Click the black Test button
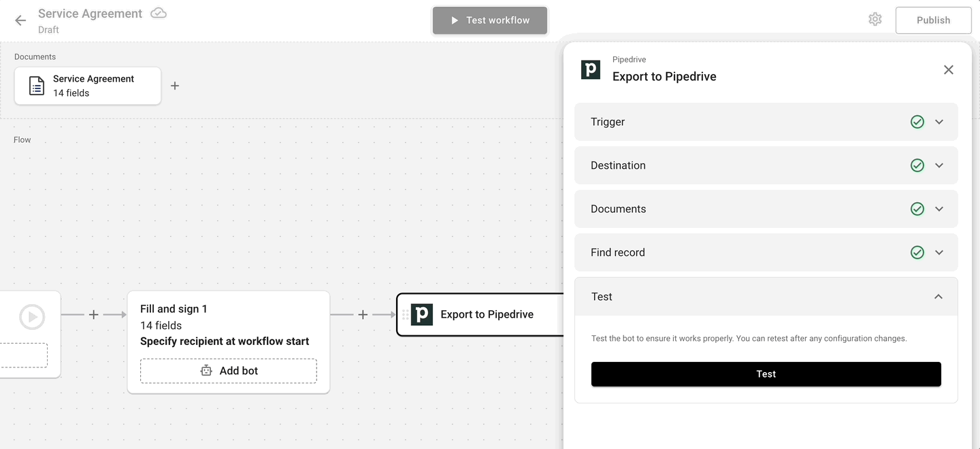This screenshot has width=980, height=449. pos(766,374)
